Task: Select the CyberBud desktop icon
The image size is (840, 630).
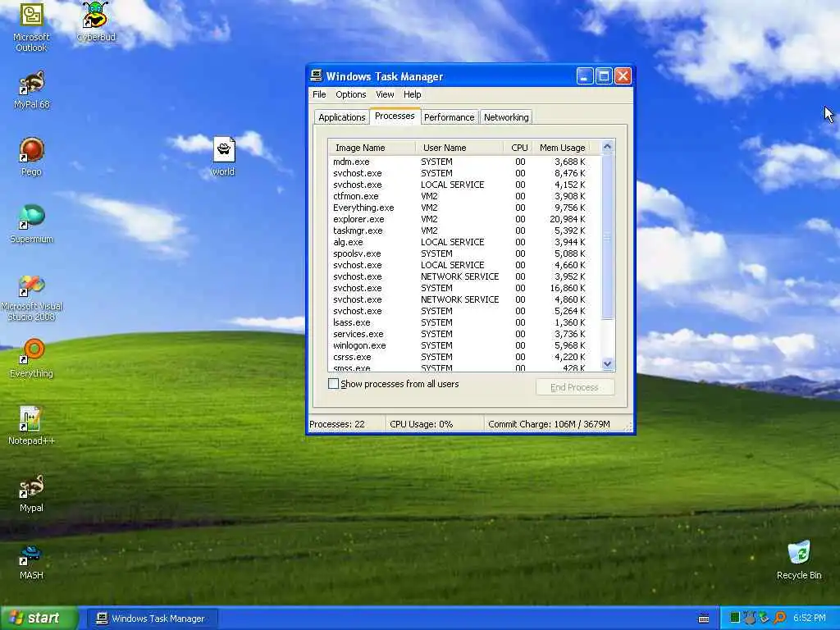Action: 96,21
